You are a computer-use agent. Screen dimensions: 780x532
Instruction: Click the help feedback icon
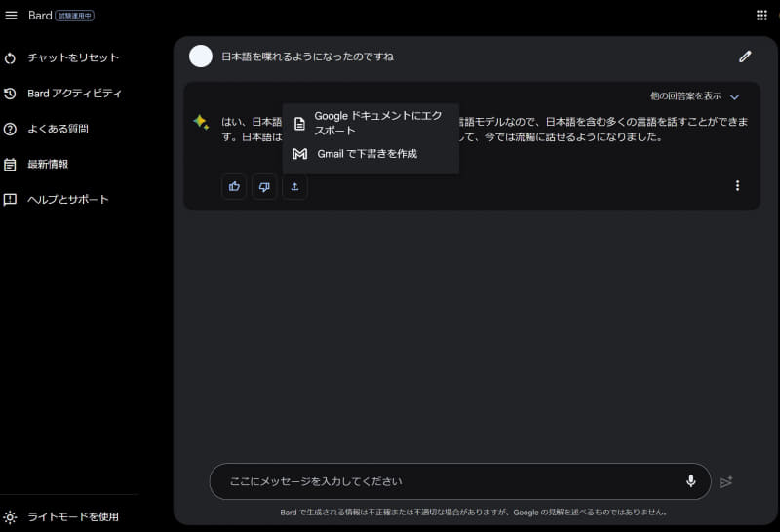[x=10, y=200]
